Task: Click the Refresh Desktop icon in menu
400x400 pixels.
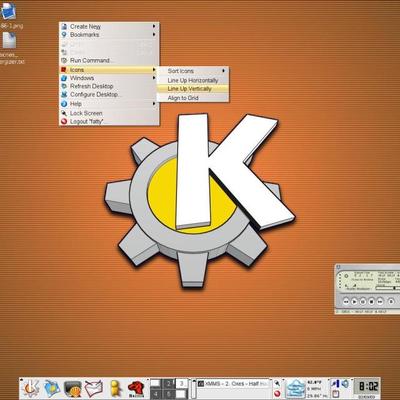Action: (64, 86)
